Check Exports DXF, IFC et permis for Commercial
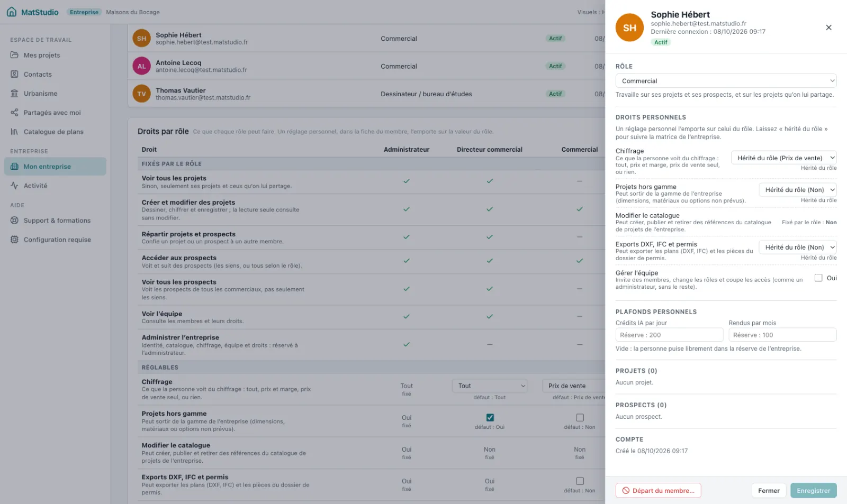847x504 pixels. pyautogui.click(x=580, y=481)
